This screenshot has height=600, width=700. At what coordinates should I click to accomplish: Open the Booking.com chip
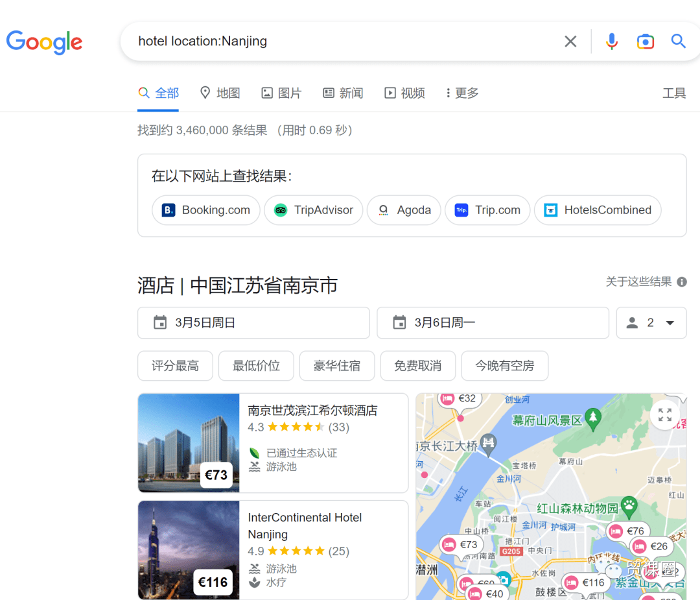pos(206,210)
